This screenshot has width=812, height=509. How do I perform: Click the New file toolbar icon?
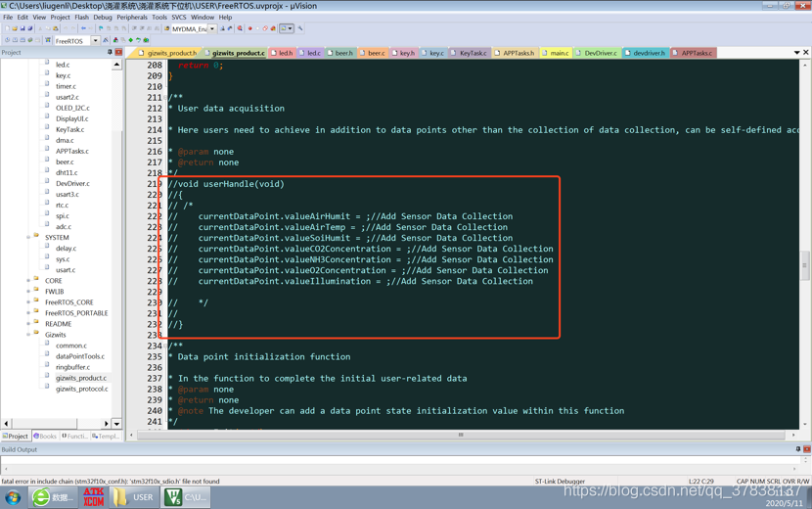(7, 28)
